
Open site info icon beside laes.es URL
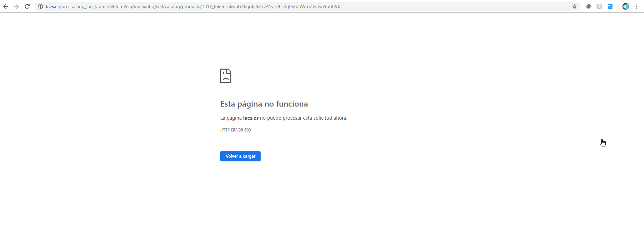click(x=41, y=6)
